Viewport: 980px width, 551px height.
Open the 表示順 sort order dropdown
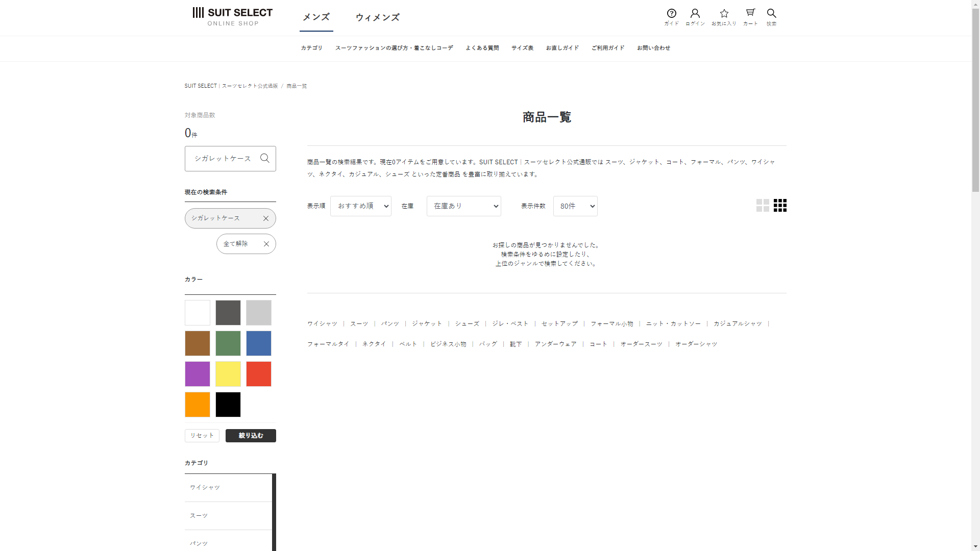360,206
